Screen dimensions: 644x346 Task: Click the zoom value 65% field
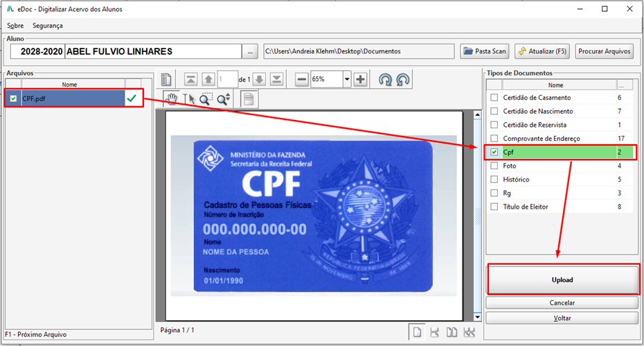click(x=327, y=80)
